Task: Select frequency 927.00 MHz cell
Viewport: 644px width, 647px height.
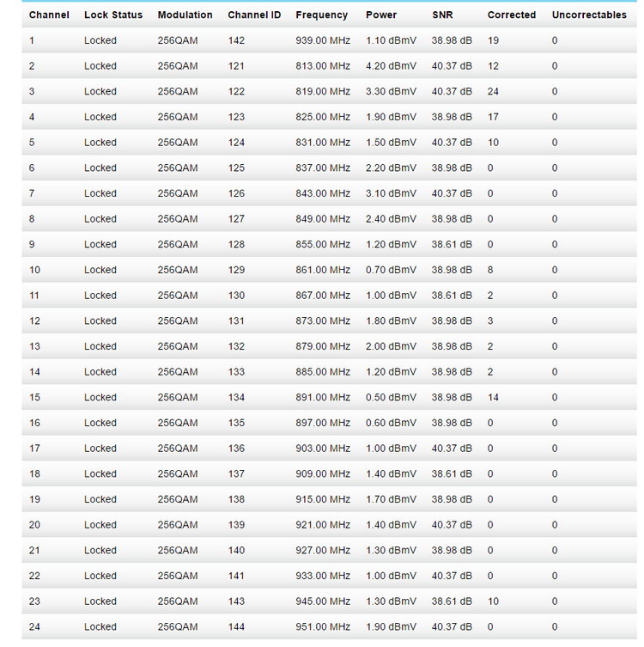Action: pos(323,550)
